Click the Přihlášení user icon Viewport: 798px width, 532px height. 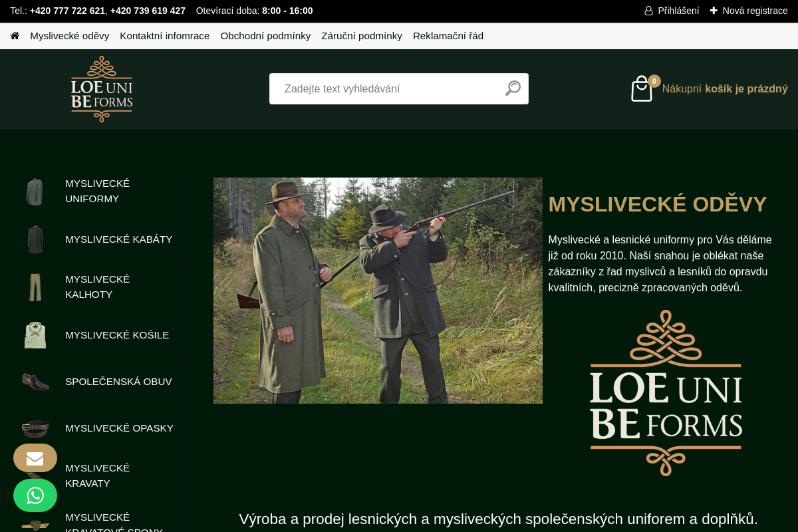[x=648, y=11]
